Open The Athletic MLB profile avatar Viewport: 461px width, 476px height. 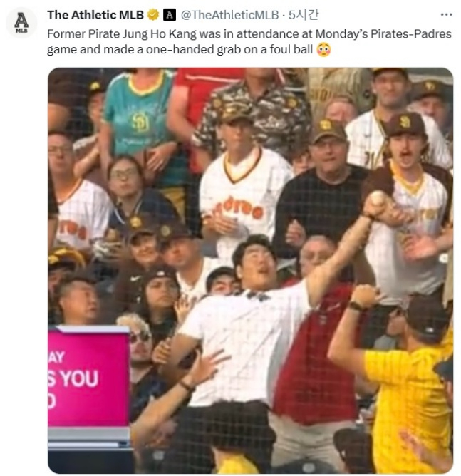point(21,23)
